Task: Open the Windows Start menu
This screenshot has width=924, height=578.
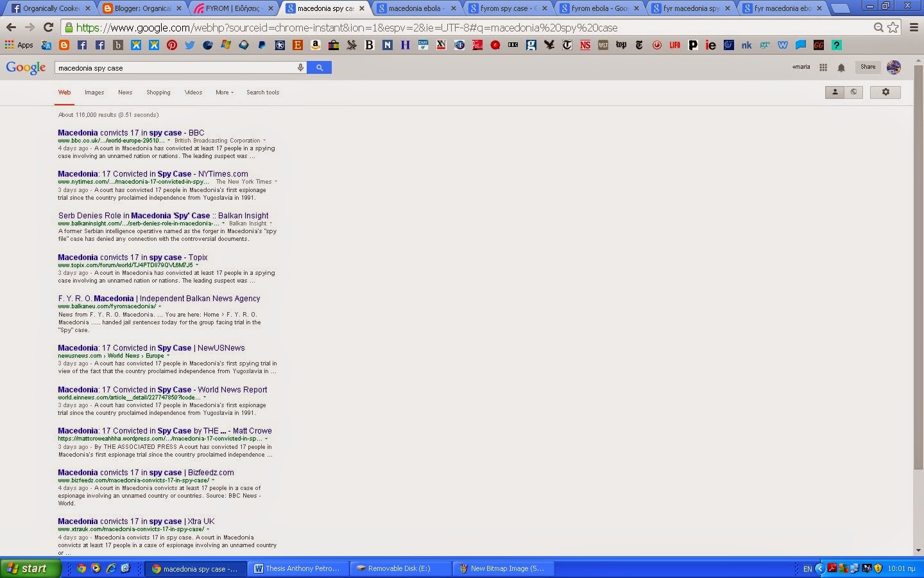Action: tap(31, 568)
